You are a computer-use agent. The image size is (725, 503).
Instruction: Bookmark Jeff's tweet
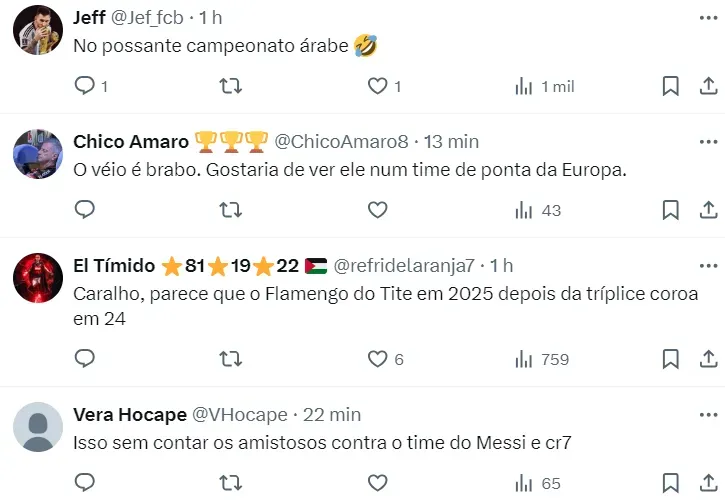click(x=671, y=87)
